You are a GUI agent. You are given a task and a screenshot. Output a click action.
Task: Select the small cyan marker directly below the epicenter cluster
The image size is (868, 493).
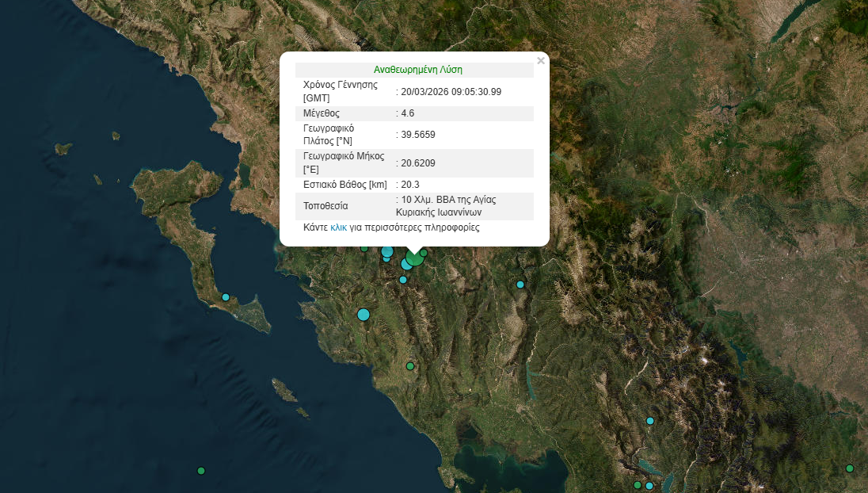pyautogui.click(x=403, y=280)
